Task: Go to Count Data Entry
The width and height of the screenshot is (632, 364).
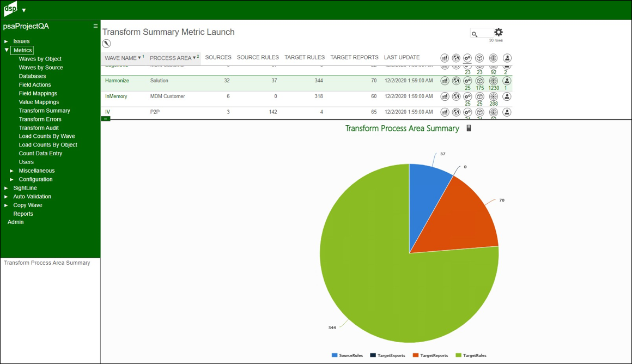Action: coord(40,153)
